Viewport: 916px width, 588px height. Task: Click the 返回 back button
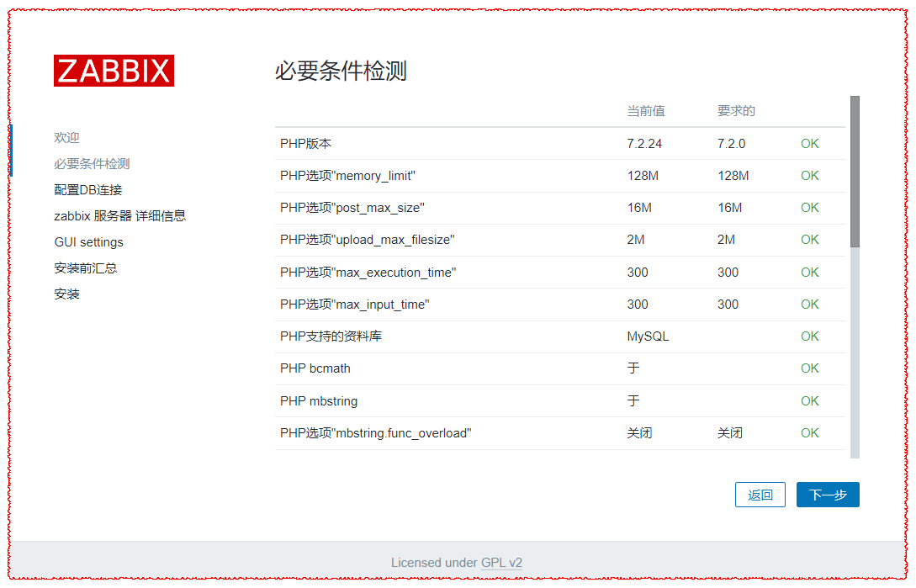click(x=760, y=495)
